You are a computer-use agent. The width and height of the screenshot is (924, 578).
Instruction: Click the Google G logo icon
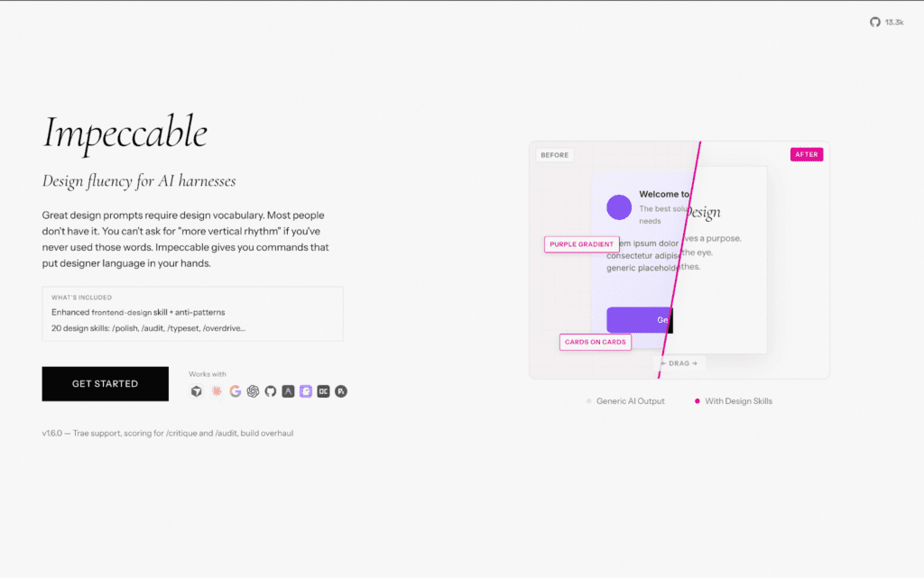click(236, 391)
